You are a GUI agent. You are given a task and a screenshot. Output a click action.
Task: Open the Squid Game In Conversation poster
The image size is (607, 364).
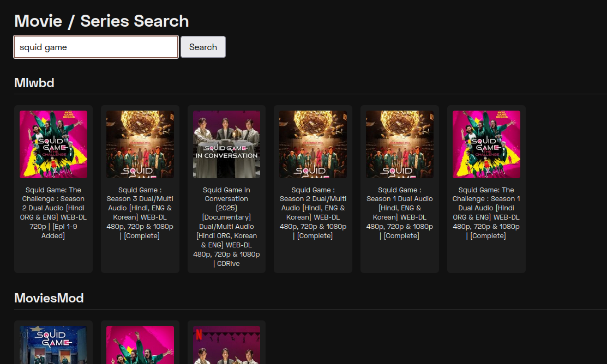click(226, 144)
